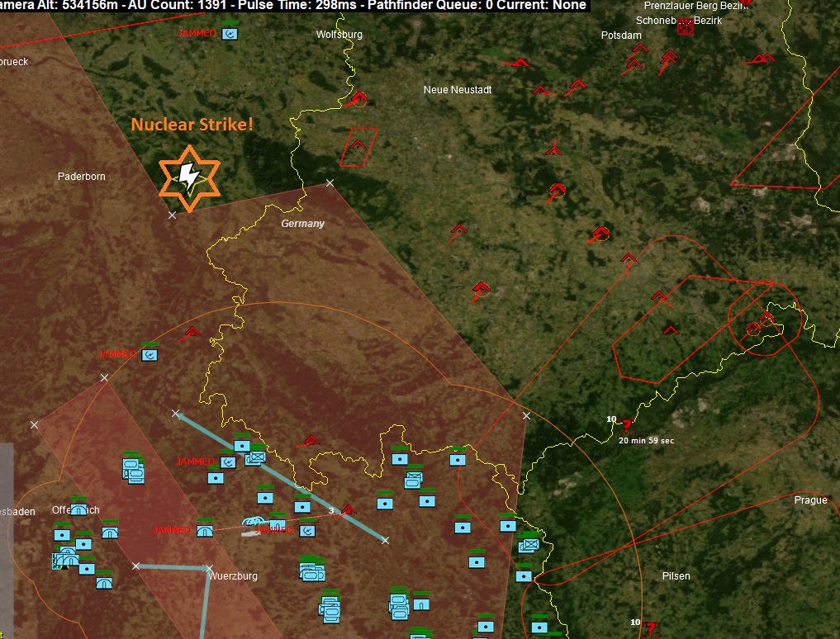Click the Prague city label
This screenshot has width=840, height=639.
click(x=810, y=499)
